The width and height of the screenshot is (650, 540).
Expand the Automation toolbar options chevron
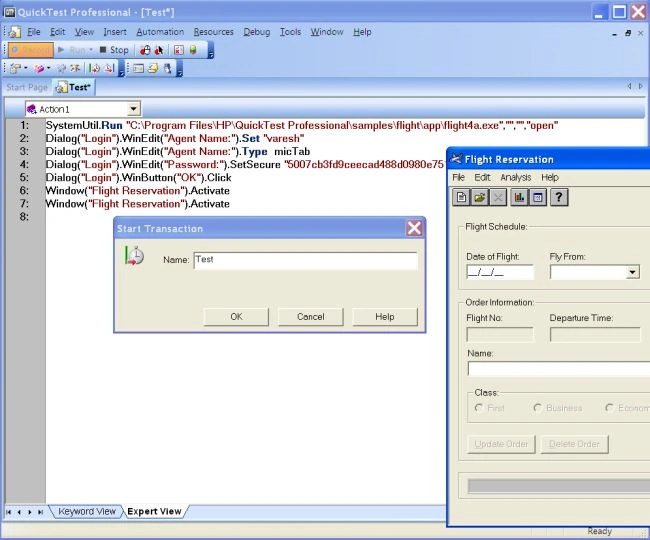(211, 51)
